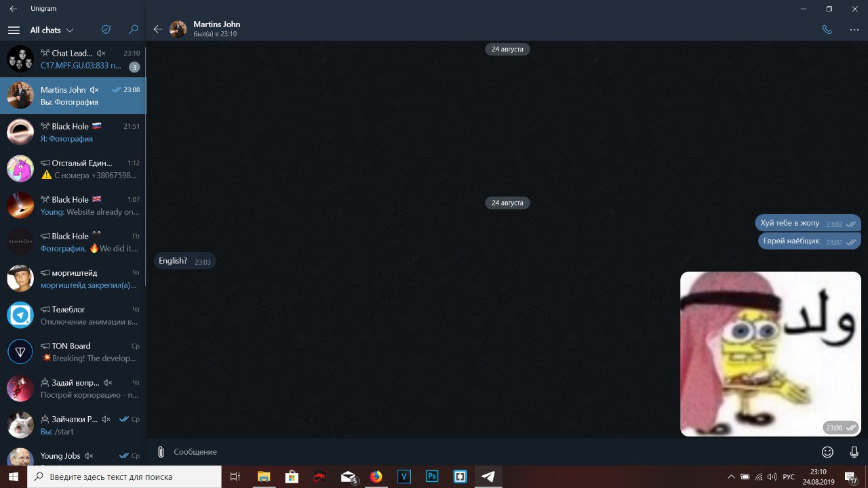Open the TON Board channel
This screenshot has width=868, height=488.
73,352
